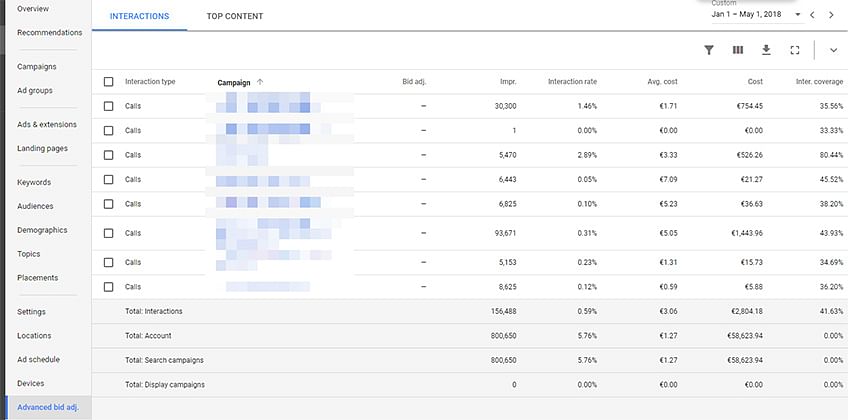Collapse the chart using chevron down
This screenshot has width=848, height=420.
pos(833,50)
